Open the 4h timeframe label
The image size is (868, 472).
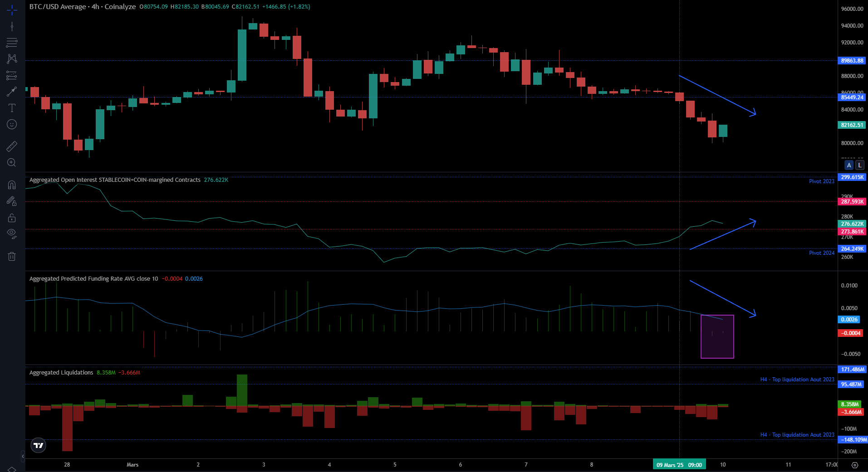[94, 7]
